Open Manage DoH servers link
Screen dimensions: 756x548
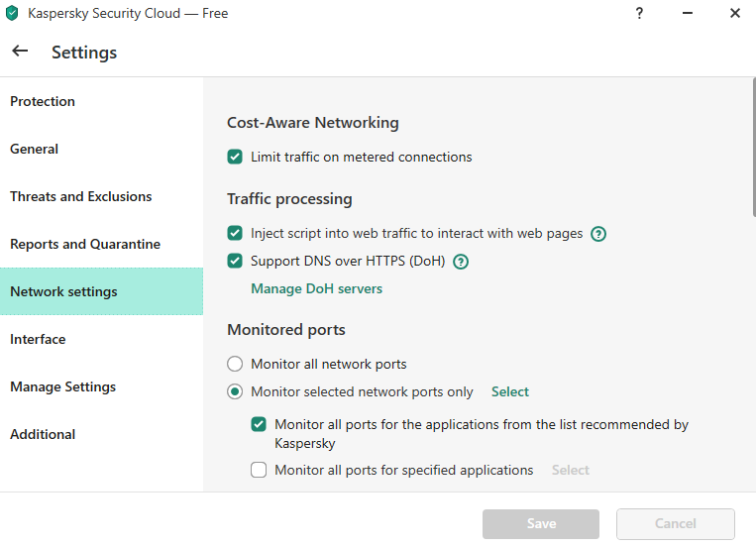[316, 288]
